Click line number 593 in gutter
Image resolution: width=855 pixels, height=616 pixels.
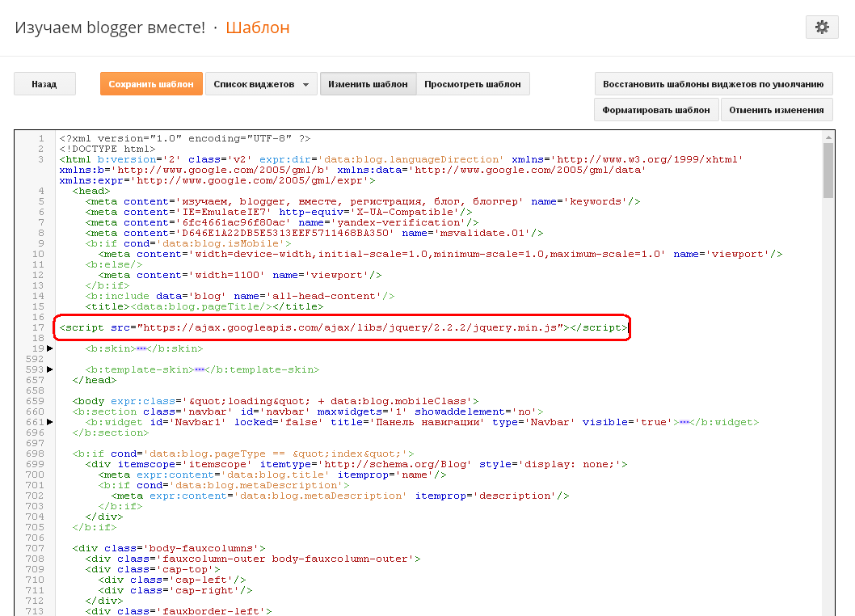pyautogui.click(x=35, y=369)
